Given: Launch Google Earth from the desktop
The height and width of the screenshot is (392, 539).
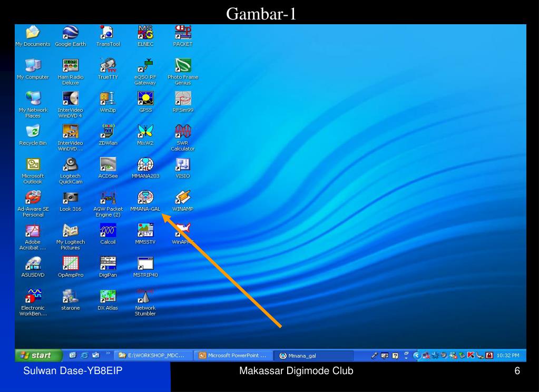Looking at the screenshot, I should [71, 36].
